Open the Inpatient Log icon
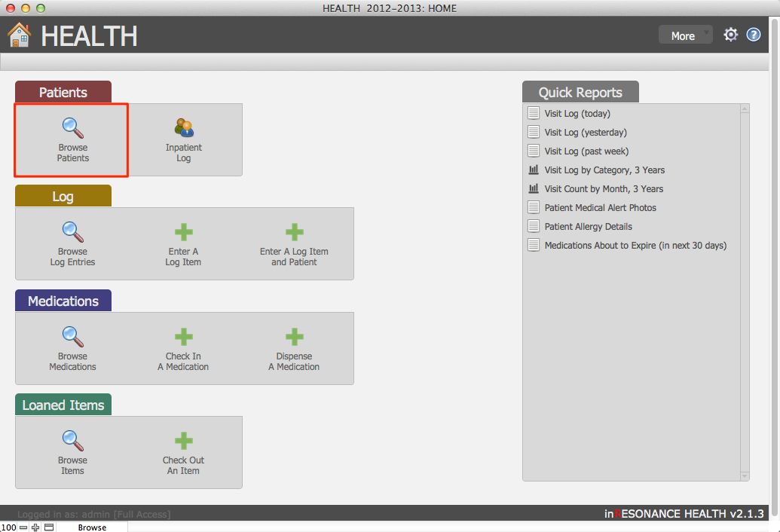 [184, 127]
